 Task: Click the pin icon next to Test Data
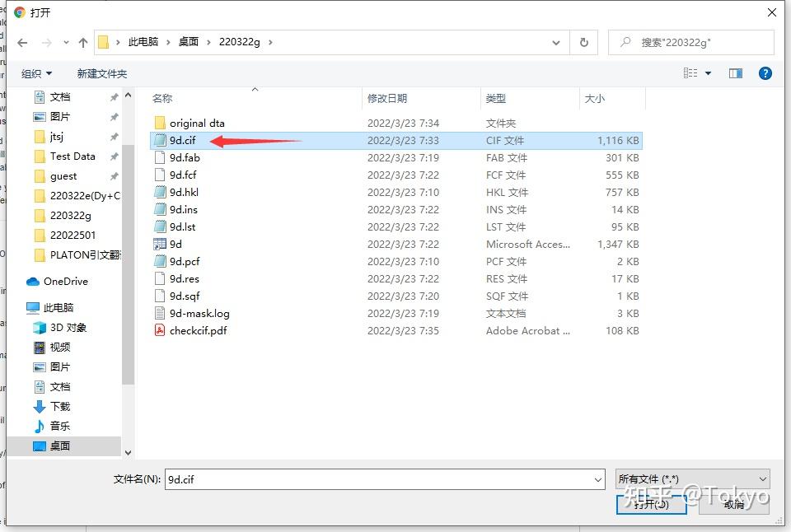(115, 156)
